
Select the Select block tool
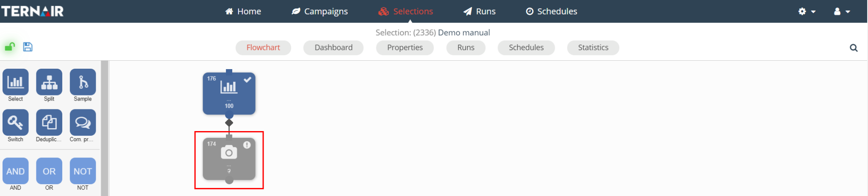pos(16,82)
